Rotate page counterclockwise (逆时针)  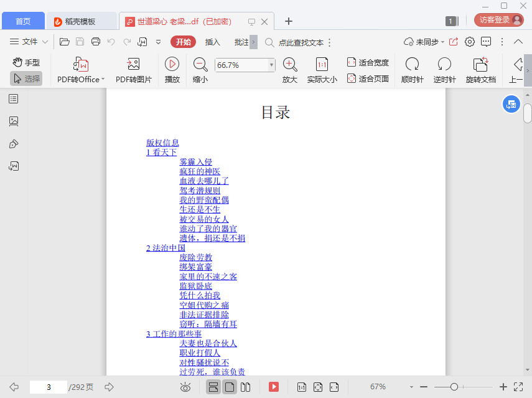click(444, 70)
